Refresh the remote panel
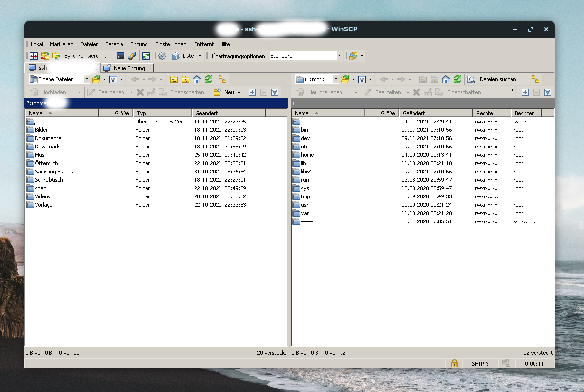The width and height of the screenshot is (584, 392). (458, 79)
